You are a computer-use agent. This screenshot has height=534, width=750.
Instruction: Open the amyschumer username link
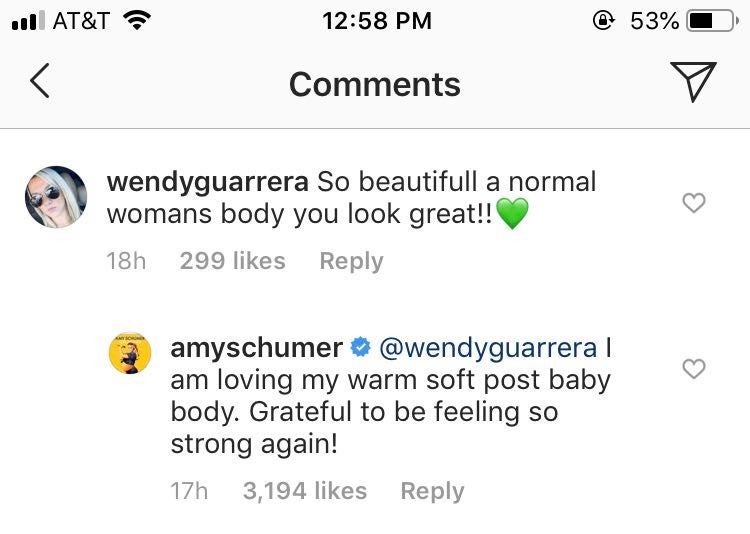point(256,348)
